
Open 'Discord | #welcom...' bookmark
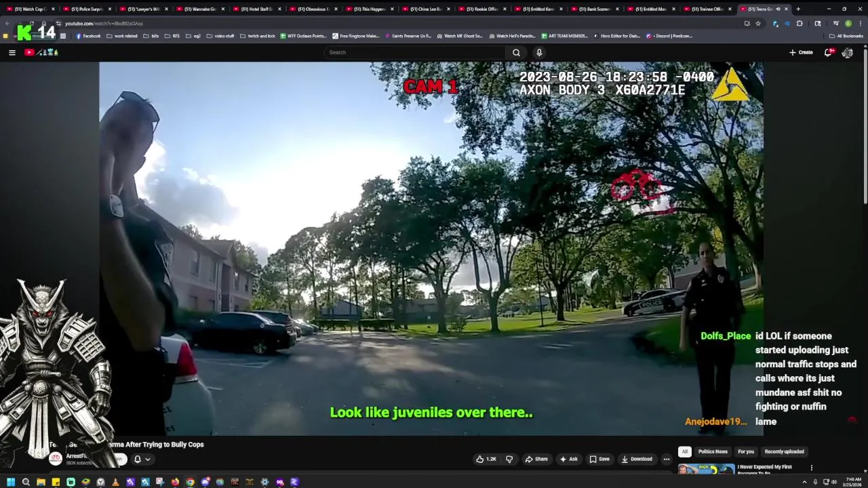click(669, 36)
